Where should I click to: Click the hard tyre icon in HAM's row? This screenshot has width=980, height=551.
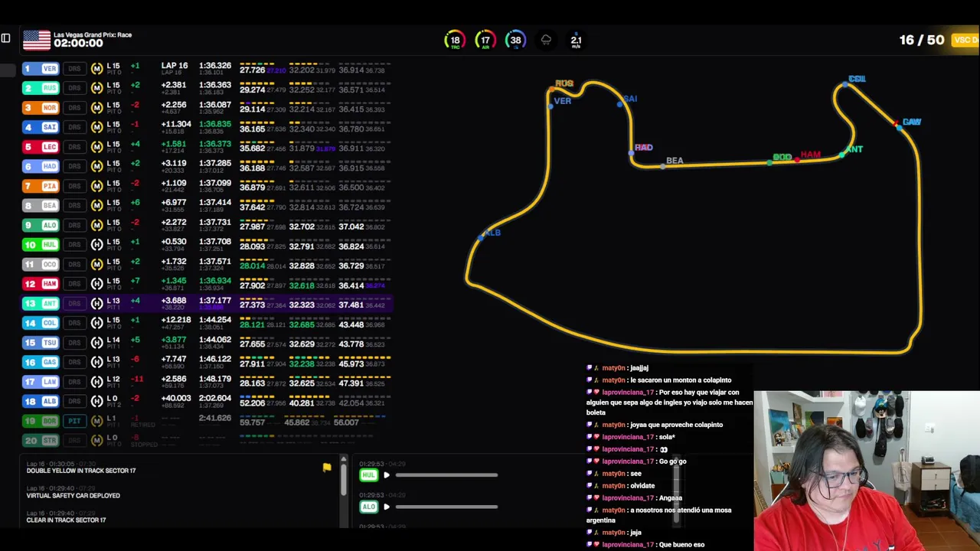point(96,284)
